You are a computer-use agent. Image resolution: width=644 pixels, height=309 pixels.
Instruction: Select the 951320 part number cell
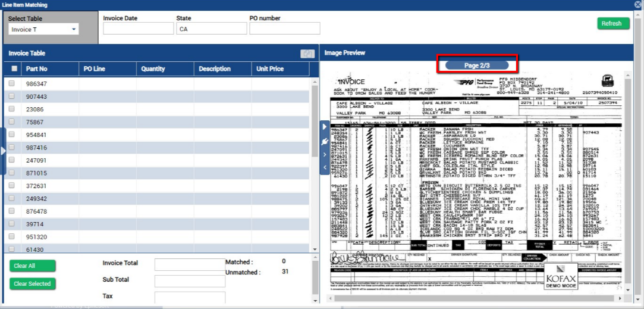[50, 236]
